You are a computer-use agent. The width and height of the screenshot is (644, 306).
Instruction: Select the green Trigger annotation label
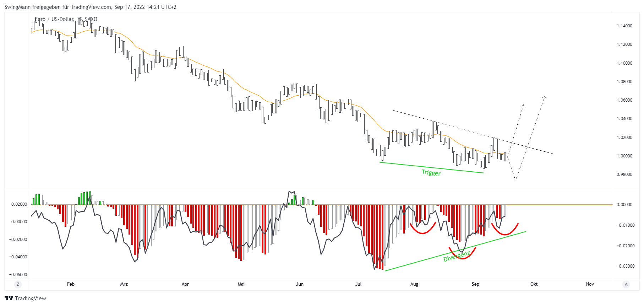[x=431, y=173]
